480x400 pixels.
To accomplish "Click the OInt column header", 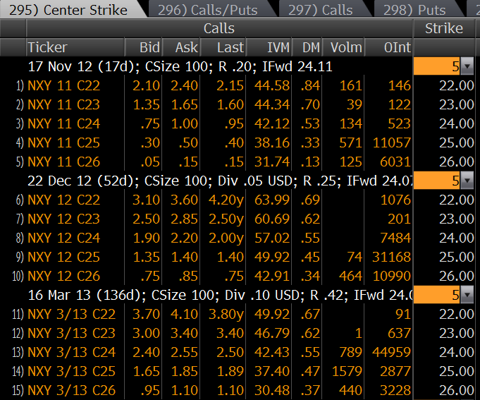I will [x=389, y=47].
